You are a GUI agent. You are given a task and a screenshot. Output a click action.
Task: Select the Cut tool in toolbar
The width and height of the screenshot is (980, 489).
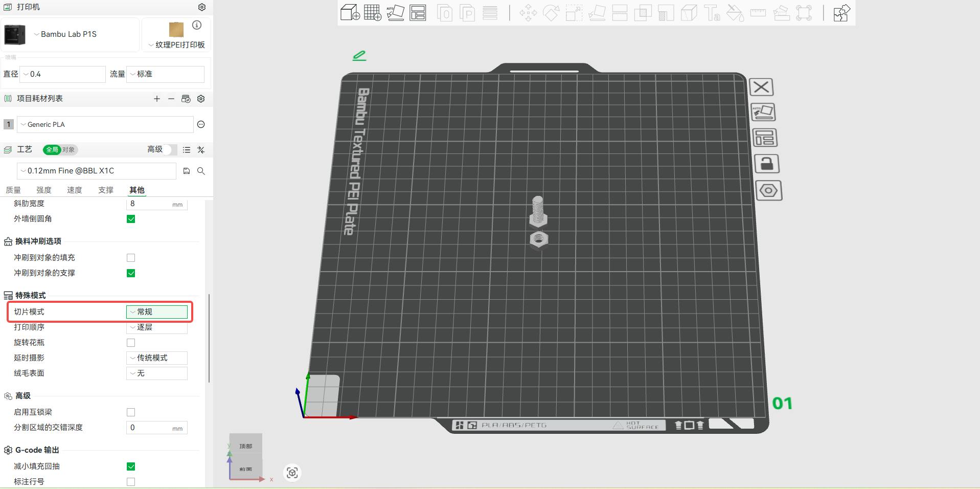click(620, 13)
